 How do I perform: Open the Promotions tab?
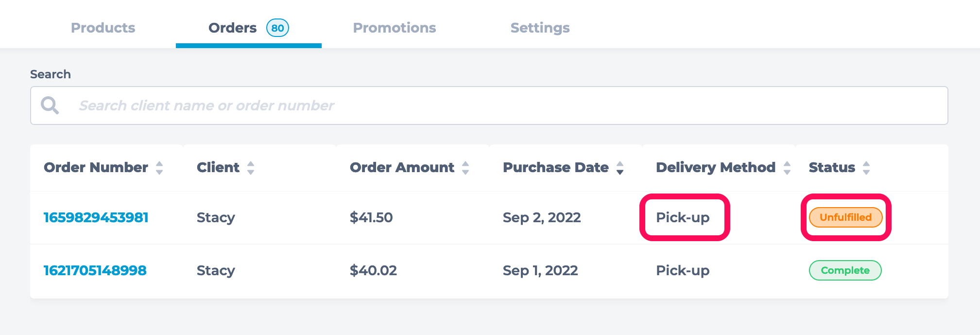point(395,28)
